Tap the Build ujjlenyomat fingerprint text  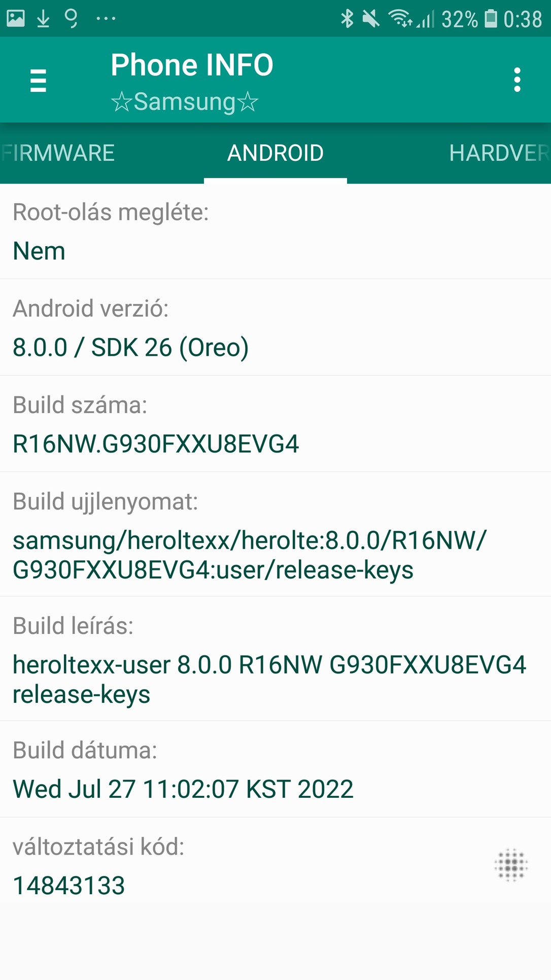[249, 555]
